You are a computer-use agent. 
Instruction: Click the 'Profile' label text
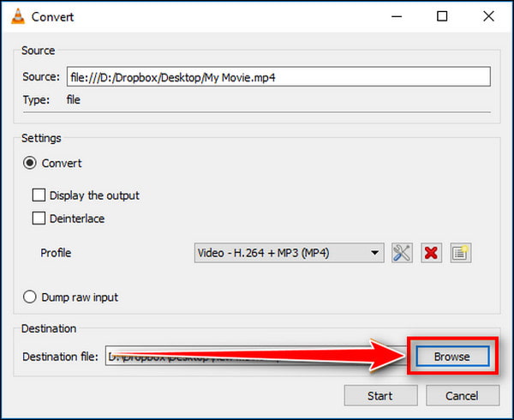point(56,253)
